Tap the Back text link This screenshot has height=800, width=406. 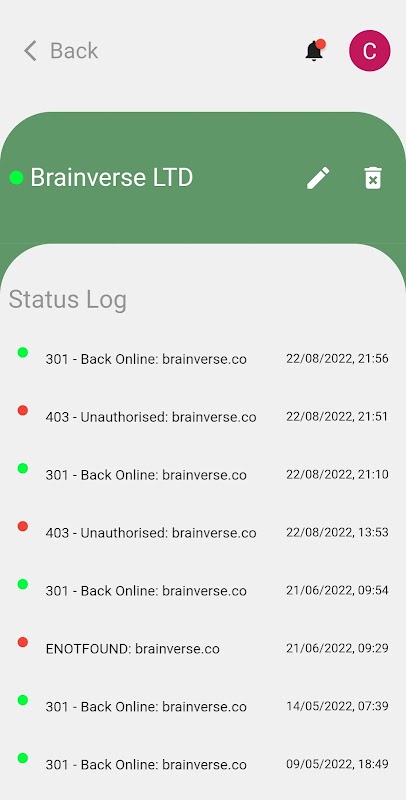74,51
